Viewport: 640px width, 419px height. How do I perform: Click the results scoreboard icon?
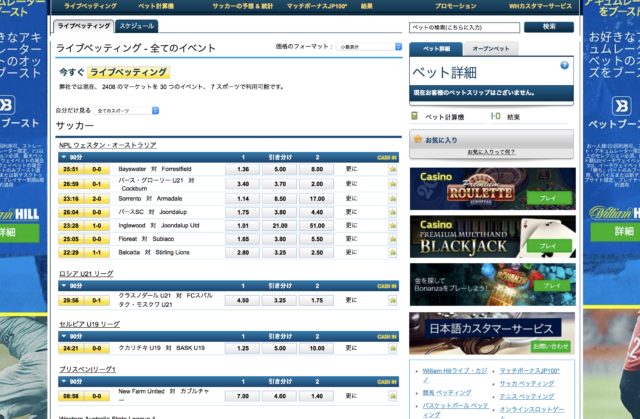[x=497, y=117]
